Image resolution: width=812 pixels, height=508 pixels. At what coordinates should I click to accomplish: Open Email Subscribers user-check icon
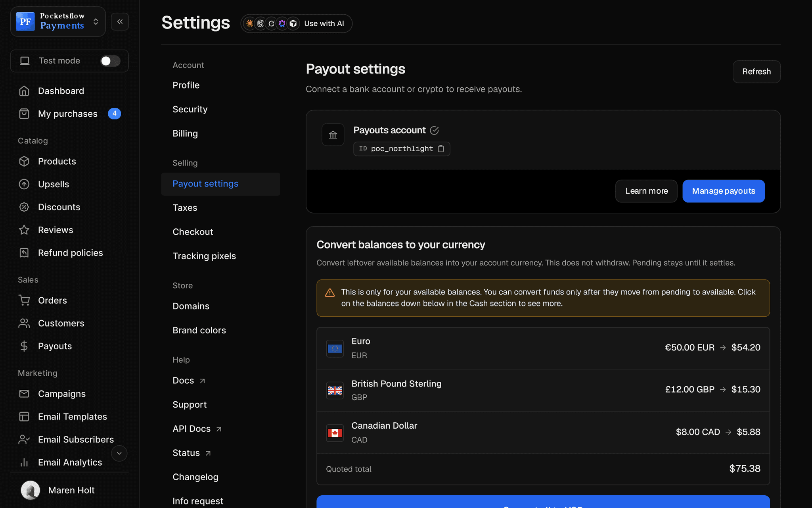point(24,439)
